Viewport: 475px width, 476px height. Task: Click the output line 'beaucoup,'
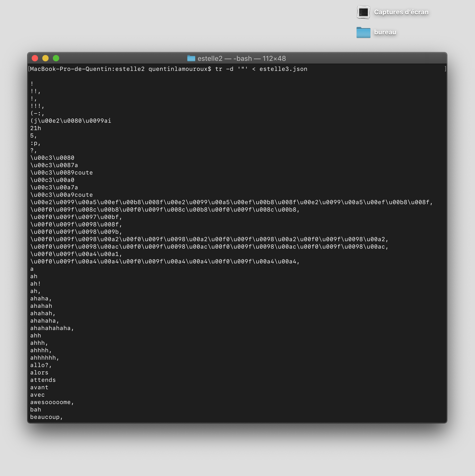click(x=46, y=417)
